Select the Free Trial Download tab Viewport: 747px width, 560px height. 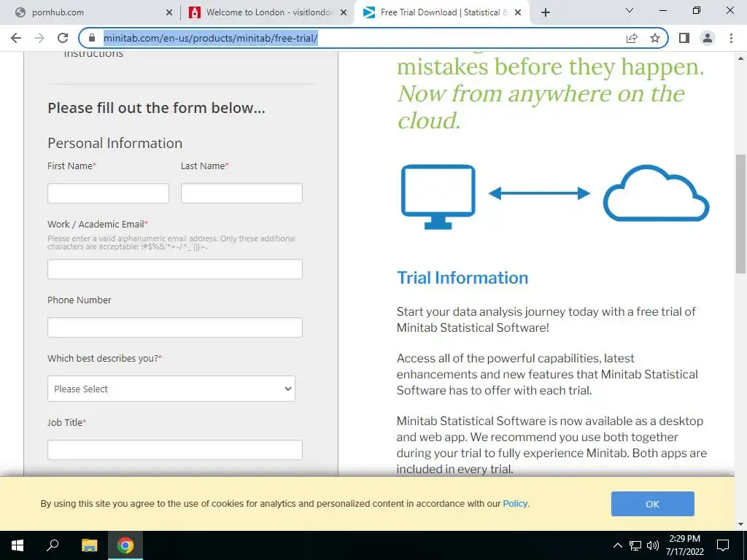point(442,12)
